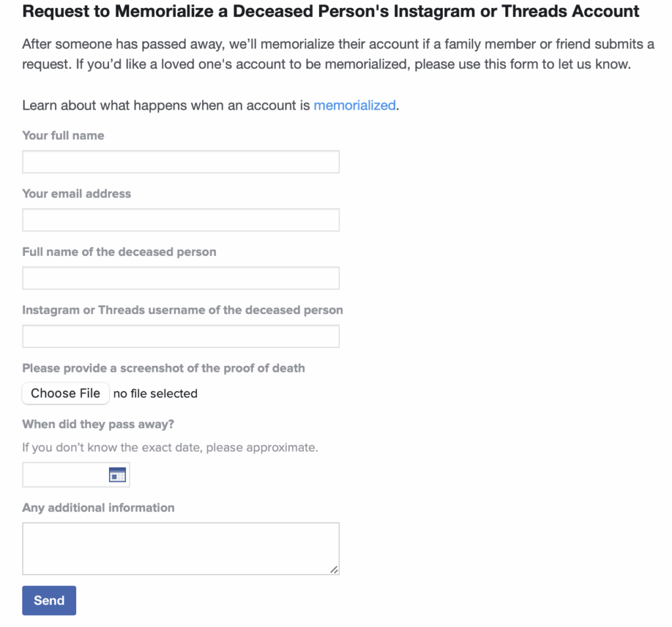The height and width of the screenshot is (627, 672).
Task: Click into the 'Your email address' field
Action: [180, 220]
